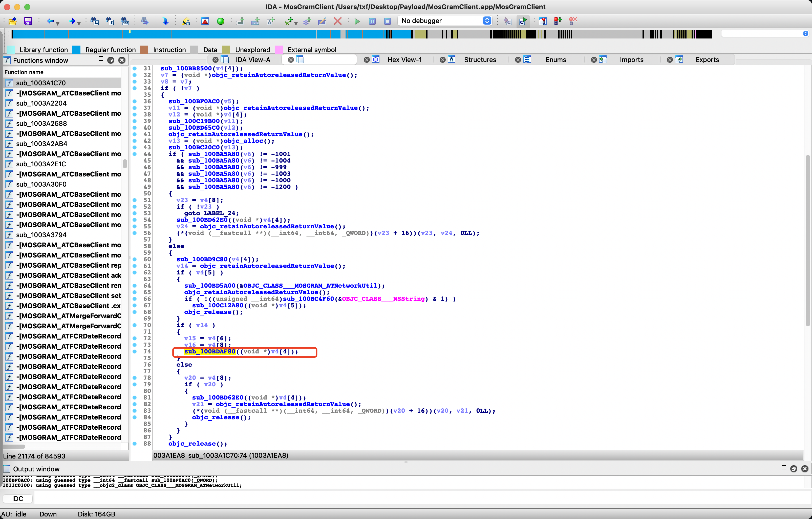
Task: Click the search next binoculars arrow icon
Action: click(145, 21)
